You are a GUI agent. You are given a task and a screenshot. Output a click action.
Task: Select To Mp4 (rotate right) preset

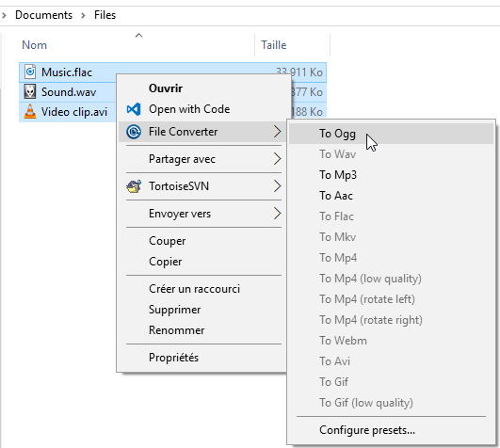click(371, 320)
